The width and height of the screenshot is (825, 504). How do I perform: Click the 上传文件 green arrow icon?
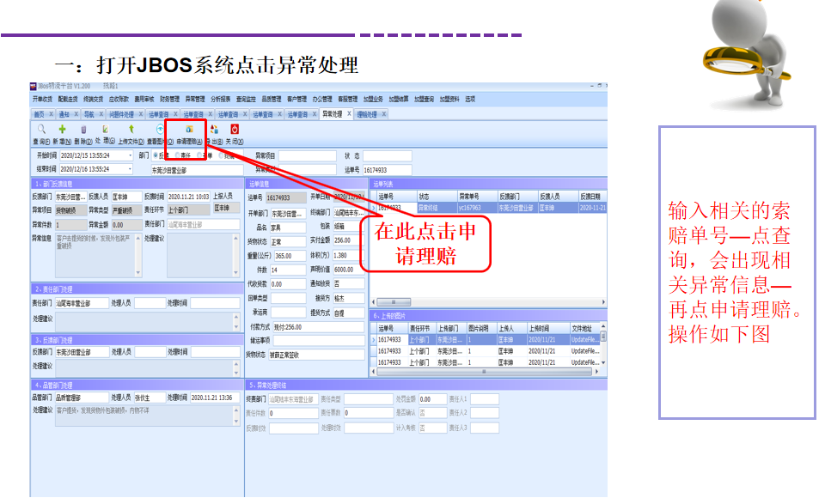pyautogui.click(x=131, y=129)
